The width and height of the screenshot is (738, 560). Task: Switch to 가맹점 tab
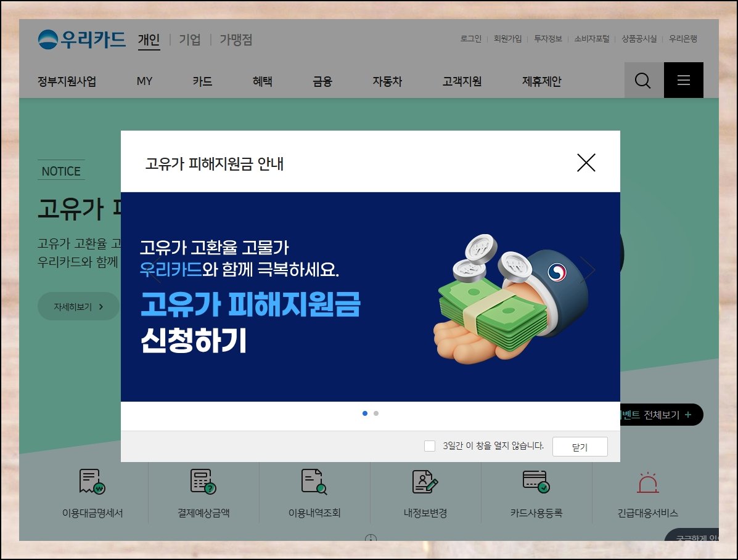coord(236,39)
